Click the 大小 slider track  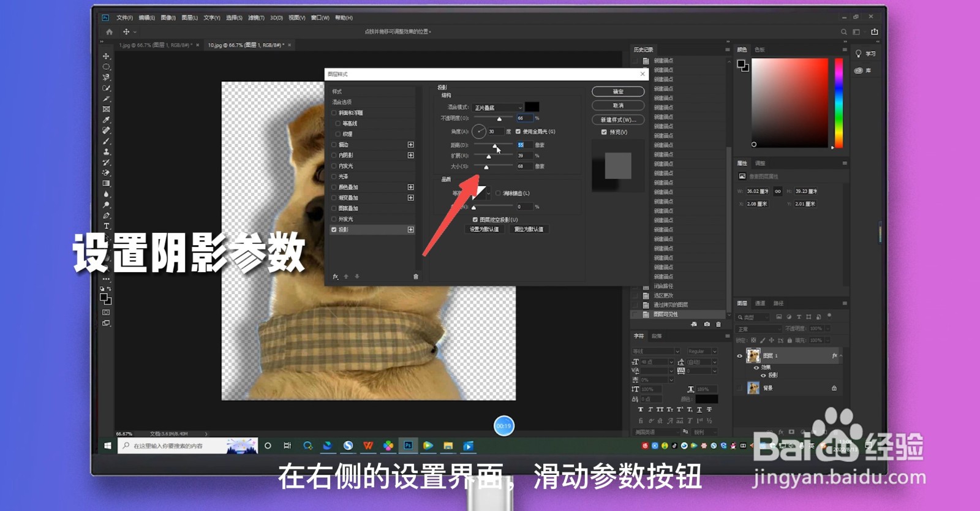coord(494,165)
